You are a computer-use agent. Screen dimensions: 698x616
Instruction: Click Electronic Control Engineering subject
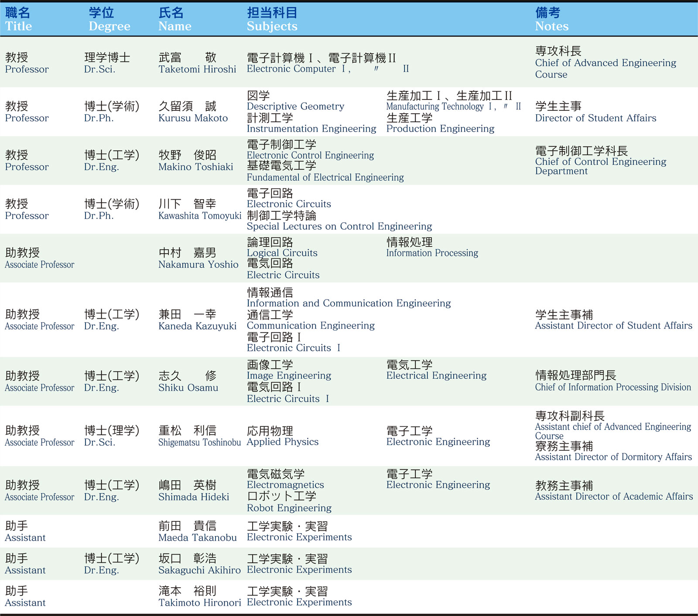[x=310, y=155]
